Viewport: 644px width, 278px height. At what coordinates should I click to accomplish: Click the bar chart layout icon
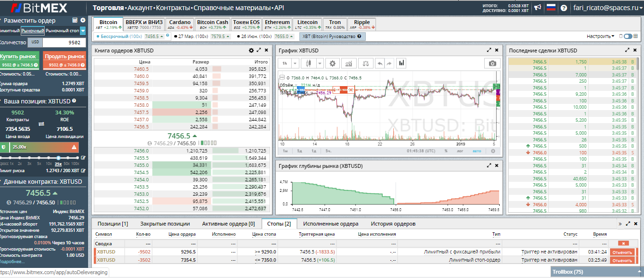click(401, 63)
